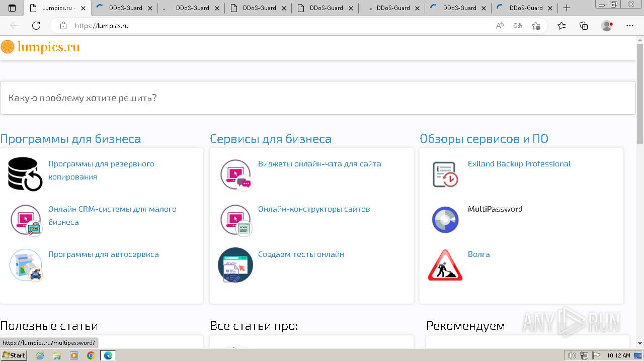The width and height of the screenshot is (644, 362).
Task: Open 'Создаем тесты онлайн' link
Action: [x=301, y=254]
